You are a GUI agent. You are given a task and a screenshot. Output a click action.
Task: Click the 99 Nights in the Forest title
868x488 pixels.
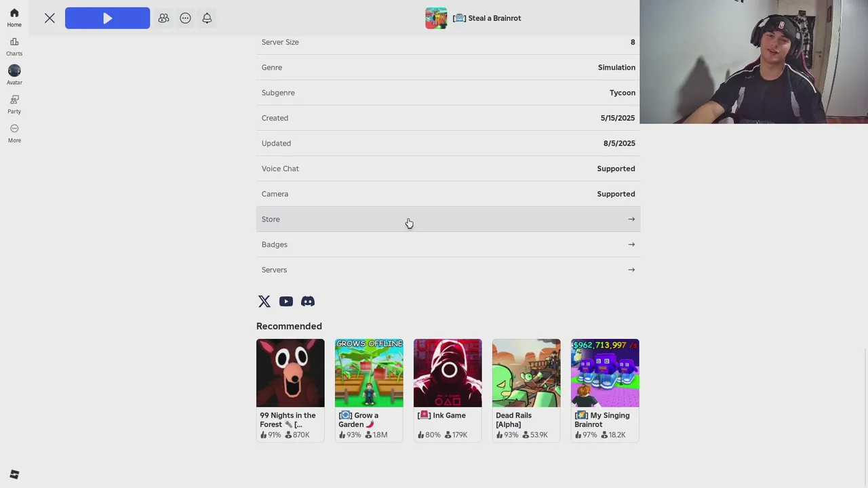[x=288, y=420]
